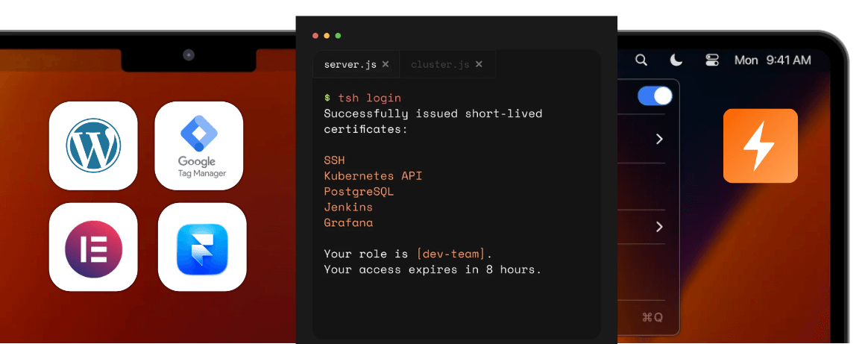The width and height of the screenshot is (868, 344).
Task: Expand the upper chevron row in panel
Action: coord(659,140)
